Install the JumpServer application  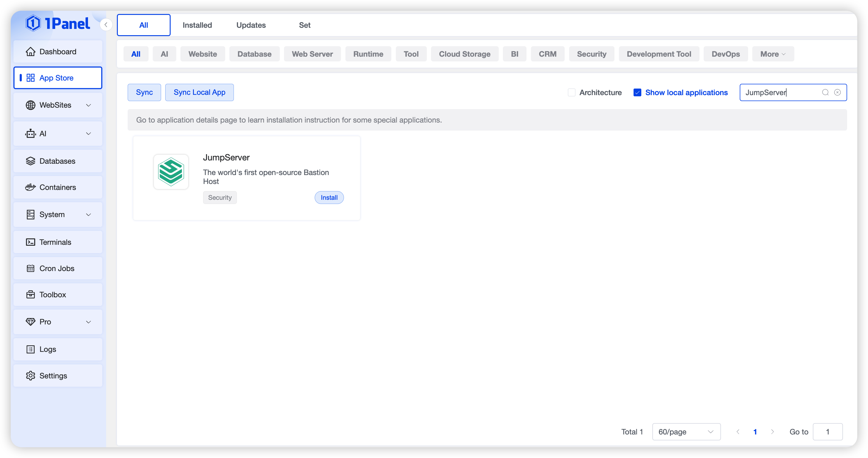click(329, 198)
